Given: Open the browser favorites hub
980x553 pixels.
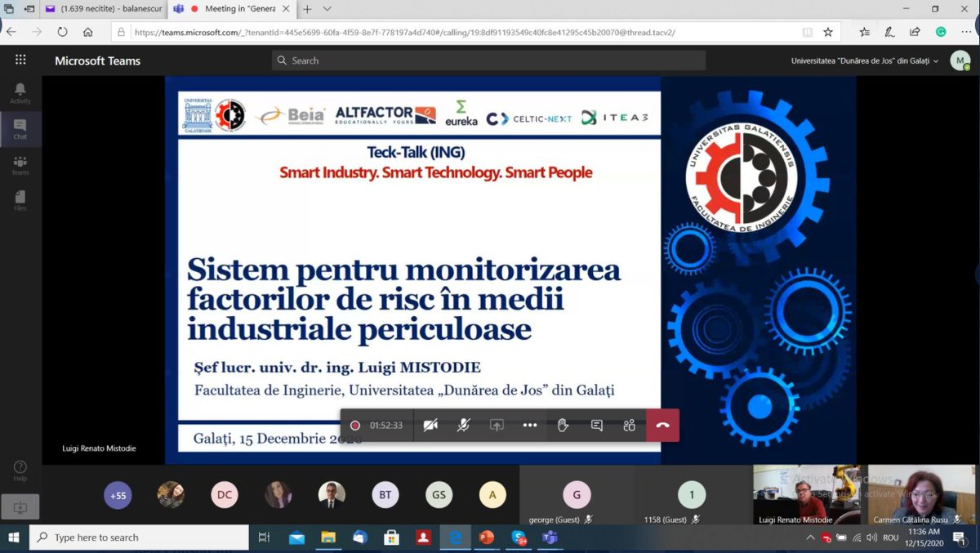Looking at the screenshot, I should coord(865,33).
